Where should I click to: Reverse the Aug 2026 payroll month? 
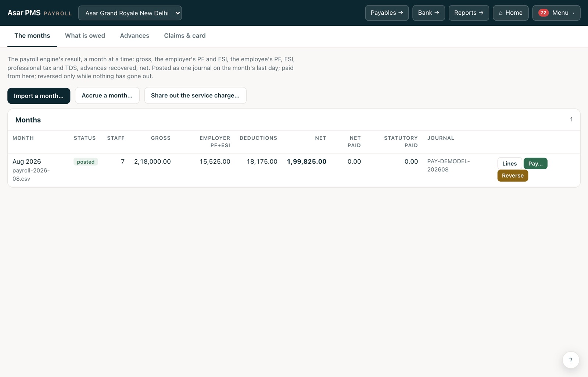(x=513, y=175)
